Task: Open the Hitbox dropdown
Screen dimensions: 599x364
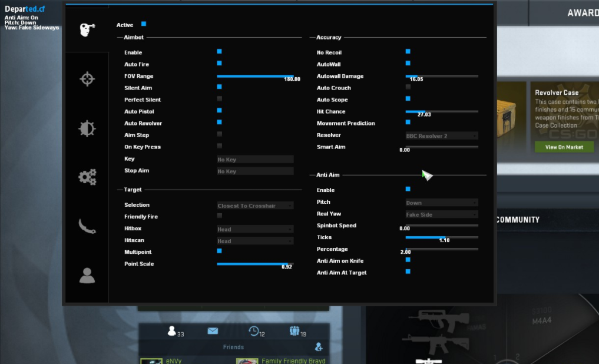Action: pos(255,229)
